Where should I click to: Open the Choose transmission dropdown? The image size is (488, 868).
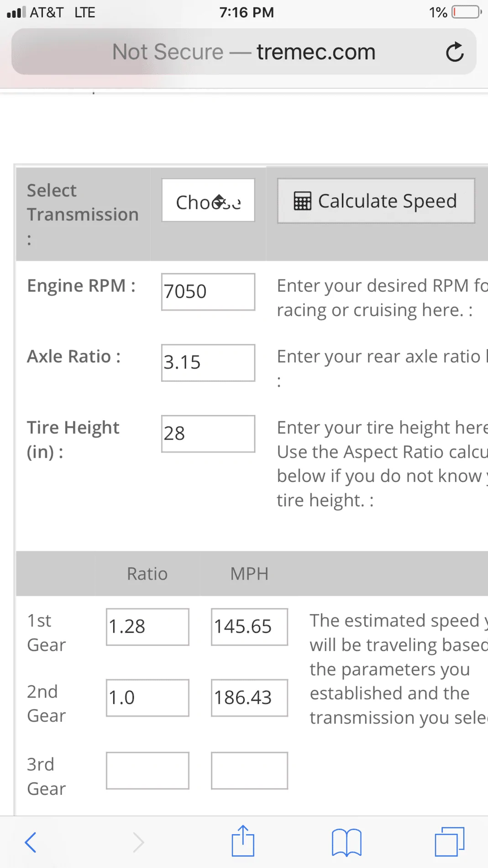(208, 200)
